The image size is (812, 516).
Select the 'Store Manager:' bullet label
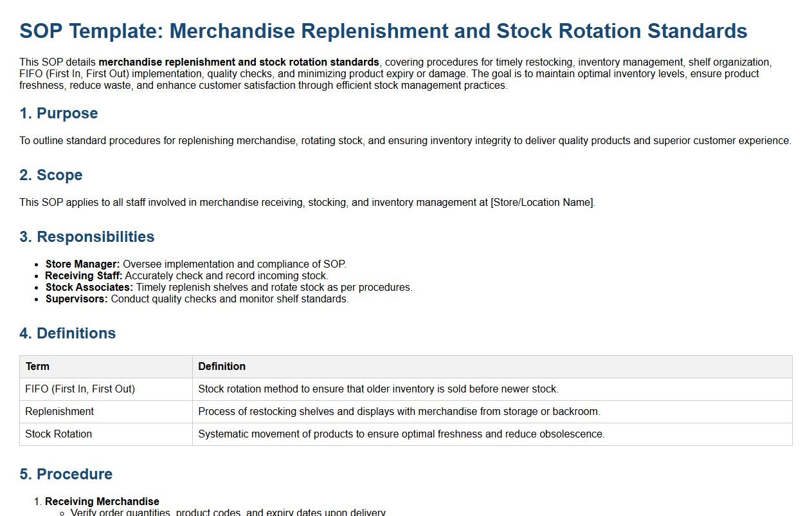(82, 264)
